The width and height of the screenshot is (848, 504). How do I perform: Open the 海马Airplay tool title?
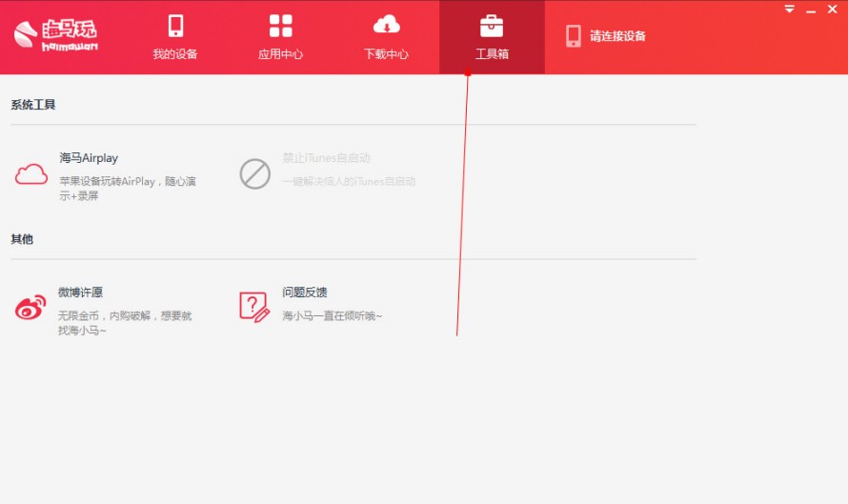point(89,158)
